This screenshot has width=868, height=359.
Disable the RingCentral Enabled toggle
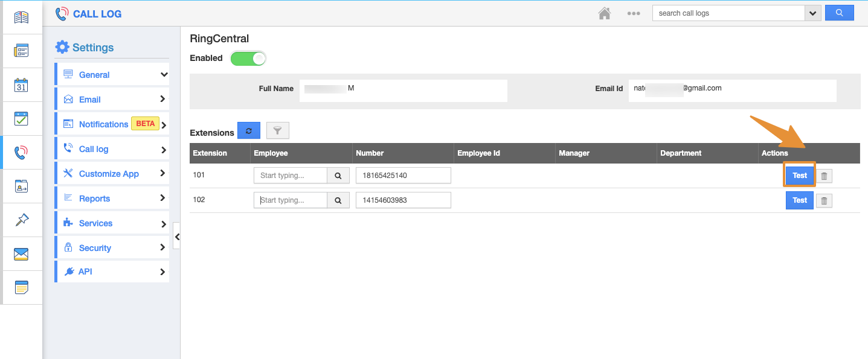[x=248, y=59]
